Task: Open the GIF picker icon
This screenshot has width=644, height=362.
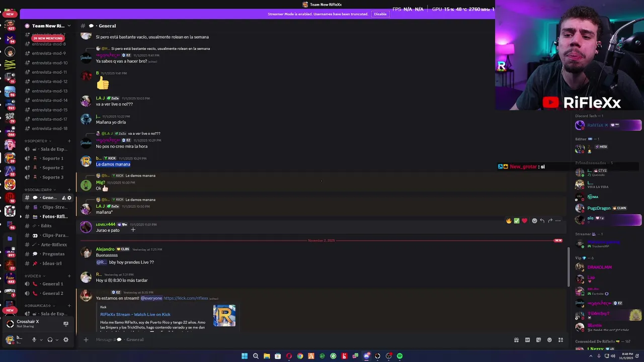Action: 527,340
